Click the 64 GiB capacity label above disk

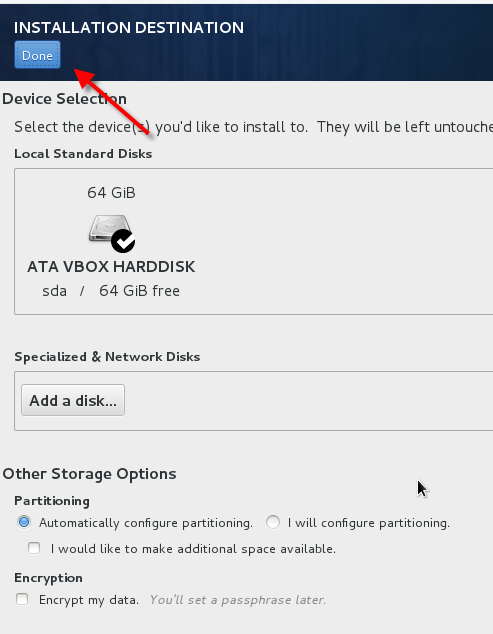coord(111,192)
